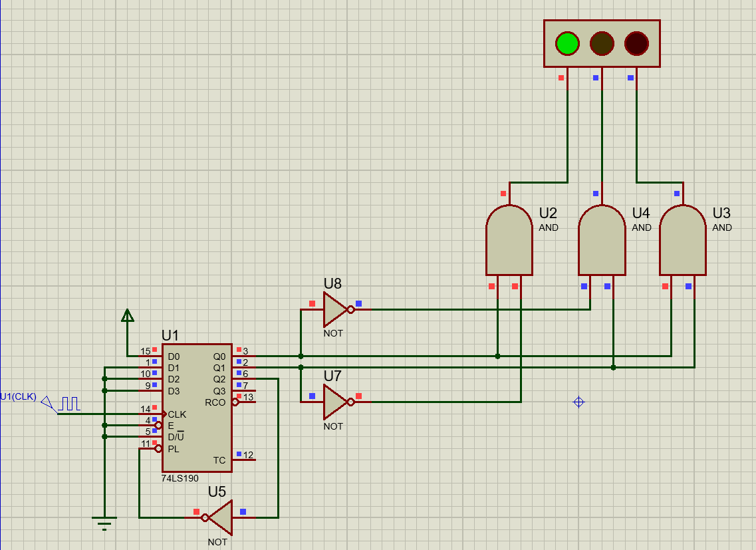Click the power terminal arrow symbol
This screenshot has width=756, height=550.
point(128,316)
